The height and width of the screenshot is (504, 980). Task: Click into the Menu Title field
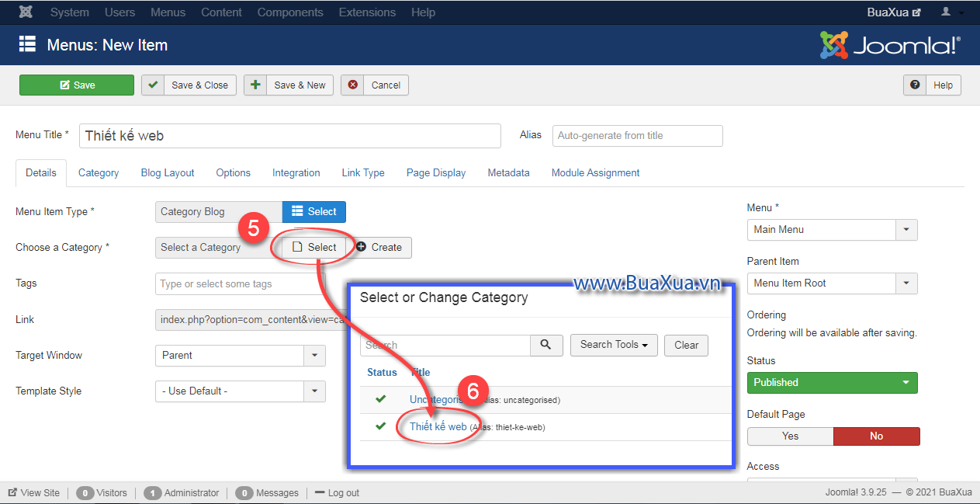290,136
